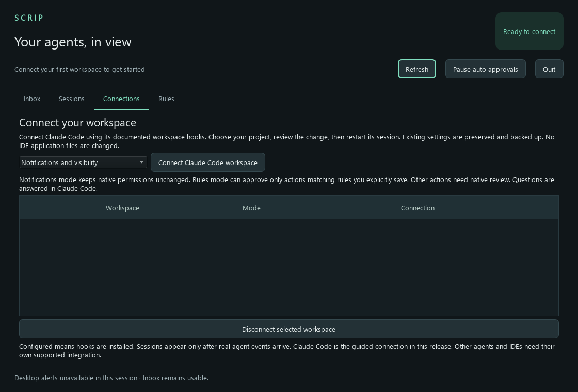
Task: Click the Mode column header
Action: (x=251, y=208)
